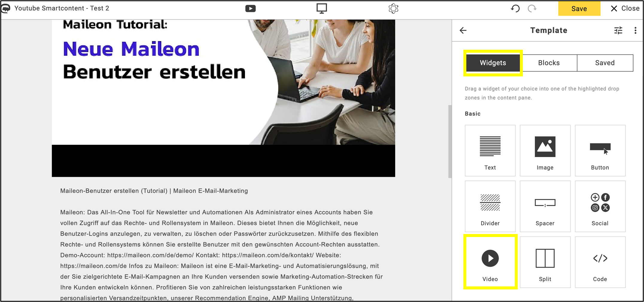This screenshot has width=644, height=302.
Task: Click the 'Basic' section label
Action: pos(473,114)
